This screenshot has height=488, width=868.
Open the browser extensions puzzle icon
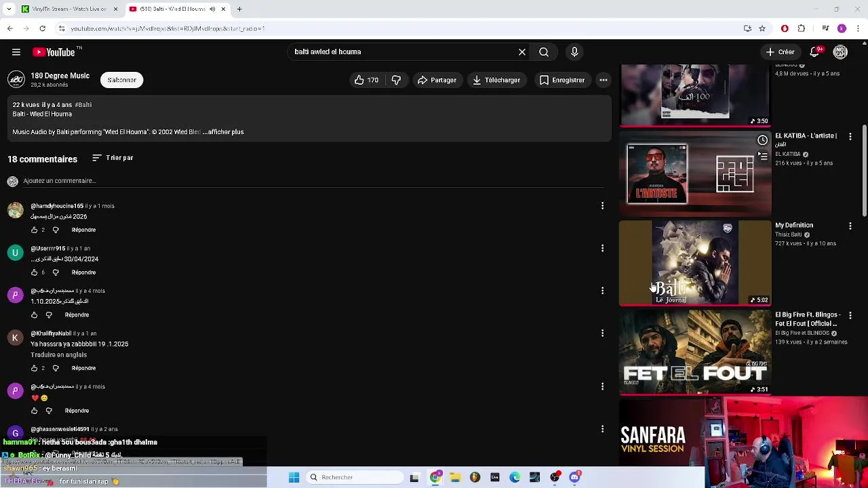802,28
